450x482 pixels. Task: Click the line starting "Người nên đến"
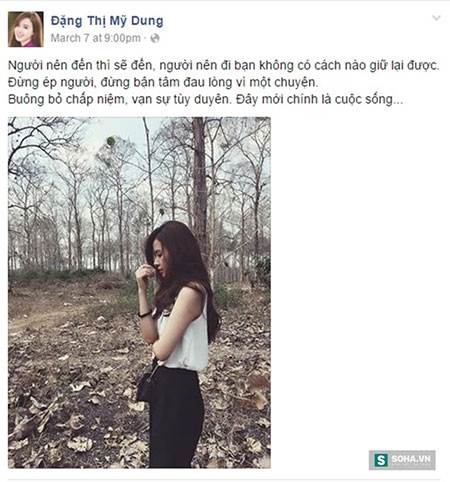pyautogui.click(x=224, y=65)
